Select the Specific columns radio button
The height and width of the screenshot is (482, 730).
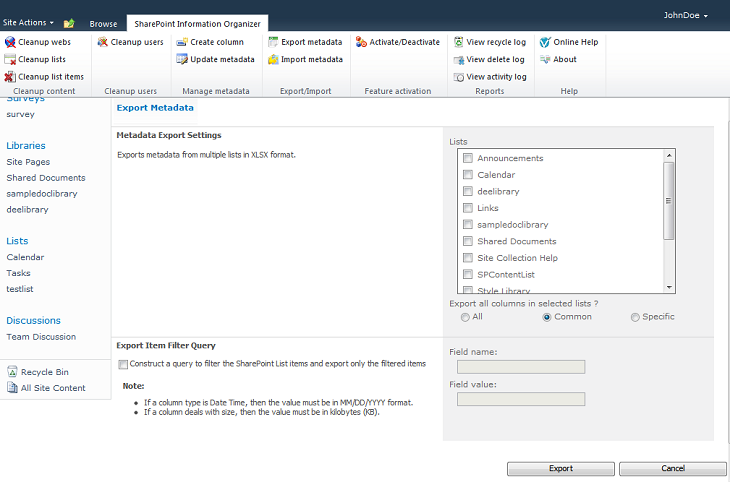click(635, 317)
